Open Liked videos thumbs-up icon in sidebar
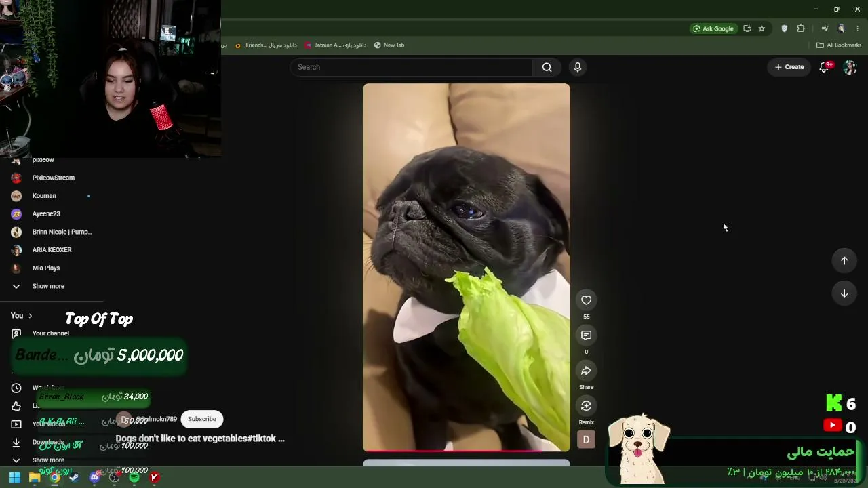The width and height of the screenshot is (868, 488). pyautogui.click(x=16, y=406)
